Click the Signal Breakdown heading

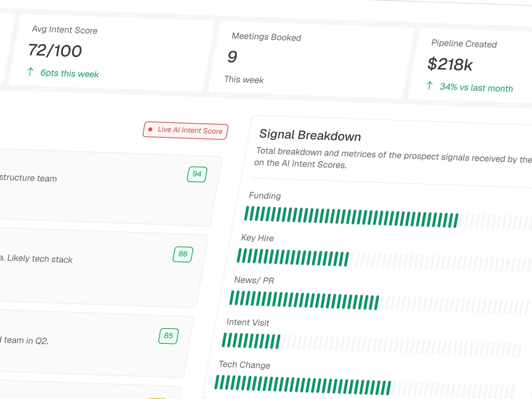pyautogui.click(x=310, y=135)
